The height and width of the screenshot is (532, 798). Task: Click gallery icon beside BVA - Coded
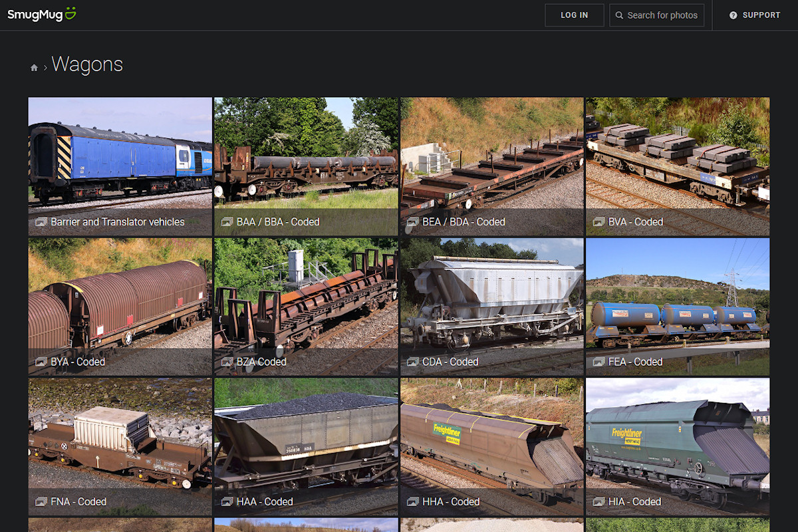[598, 222]
